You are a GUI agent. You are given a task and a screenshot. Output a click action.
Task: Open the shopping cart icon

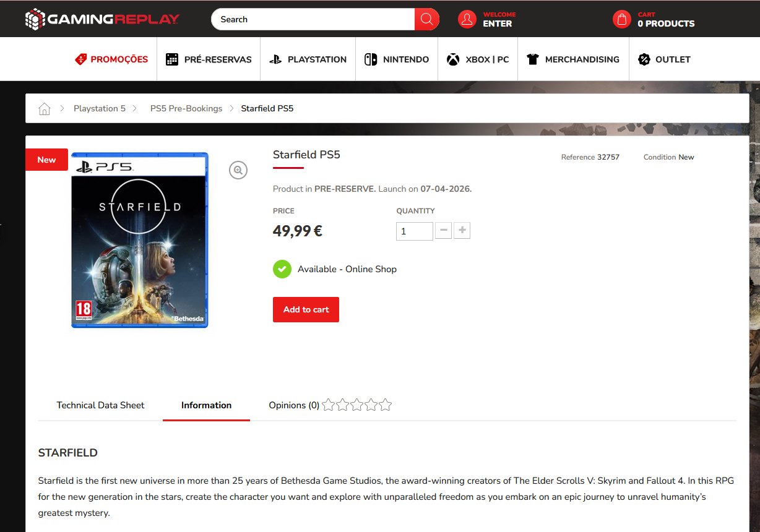(x=621, y=19)
